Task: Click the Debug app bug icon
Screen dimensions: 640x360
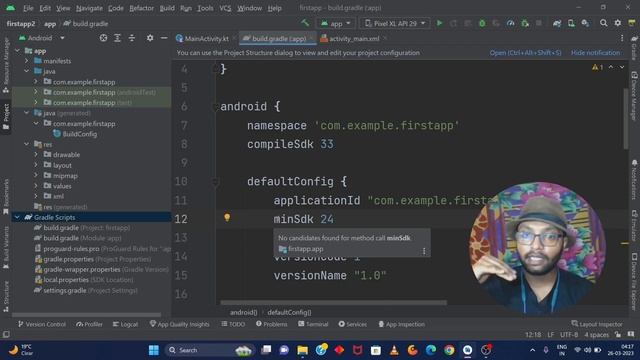Action: point(482,23)
